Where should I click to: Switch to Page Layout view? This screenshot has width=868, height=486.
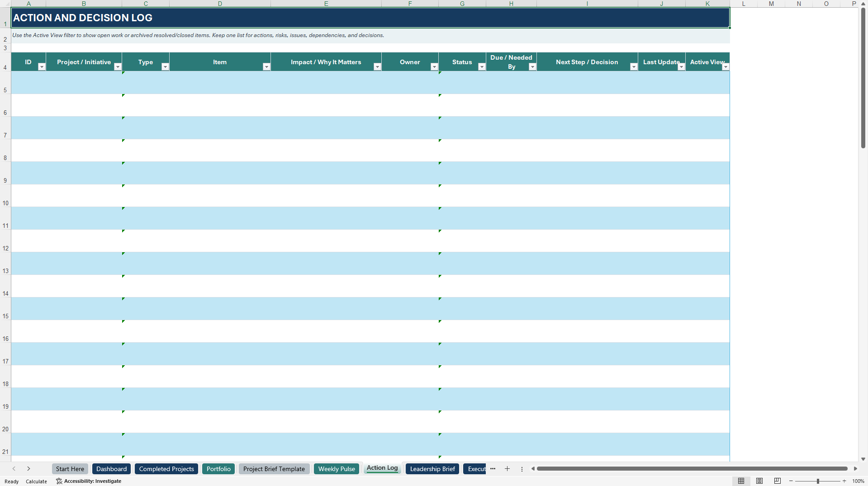pyautogui.click(x=759, y=481)
